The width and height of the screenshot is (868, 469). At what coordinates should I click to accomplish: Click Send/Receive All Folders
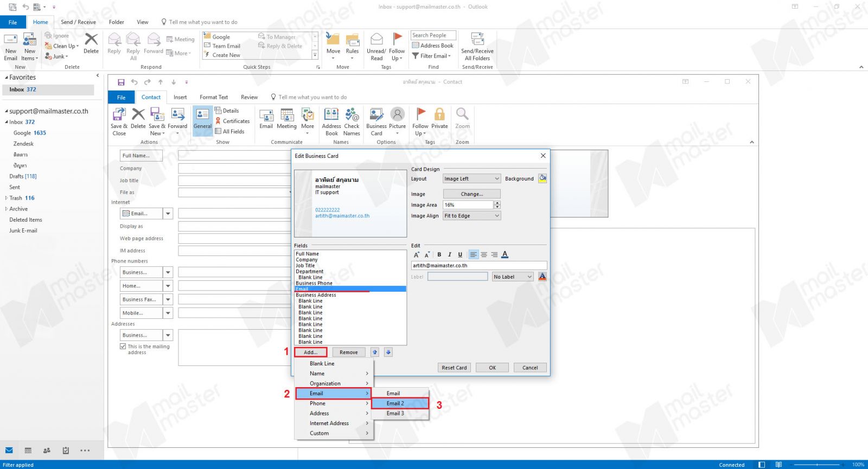pyautogui.click(x=477, y=47)
